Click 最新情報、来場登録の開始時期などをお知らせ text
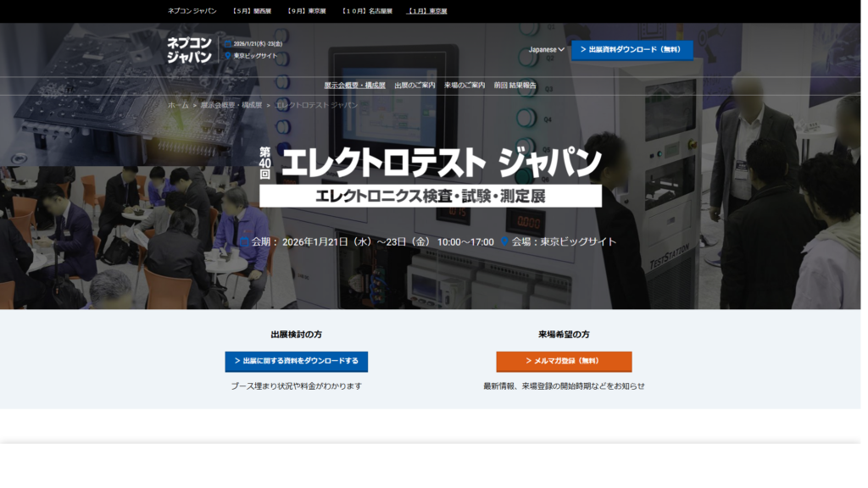The width and height of the screenshot is (868, 488). point(564,386)
